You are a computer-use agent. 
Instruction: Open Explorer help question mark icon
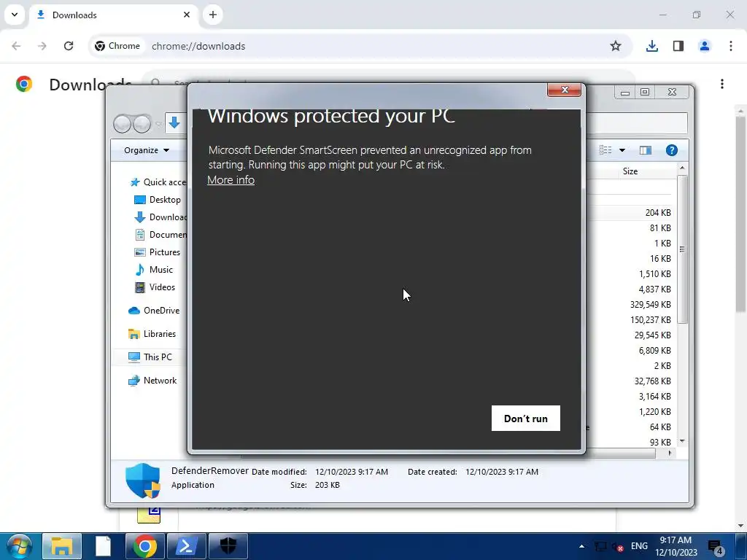[672, 150]
